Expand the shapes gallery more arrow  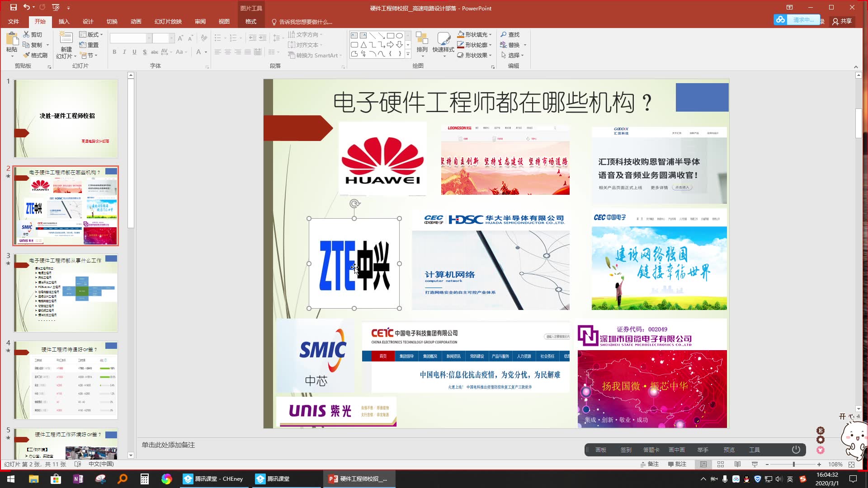pyautogui.click(x=408, y=54)
